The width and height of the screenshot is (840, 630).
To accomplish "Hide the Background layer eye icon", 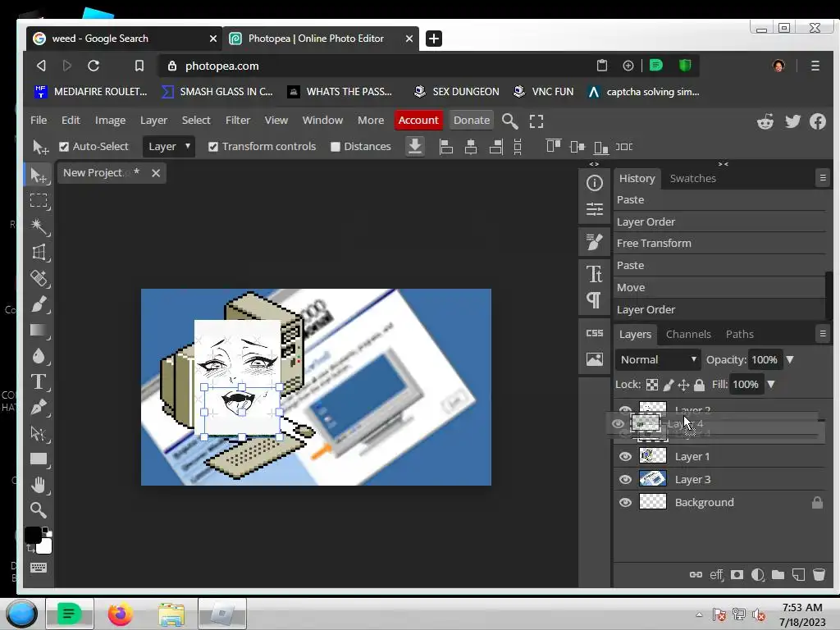I will [x=625, y=503].
